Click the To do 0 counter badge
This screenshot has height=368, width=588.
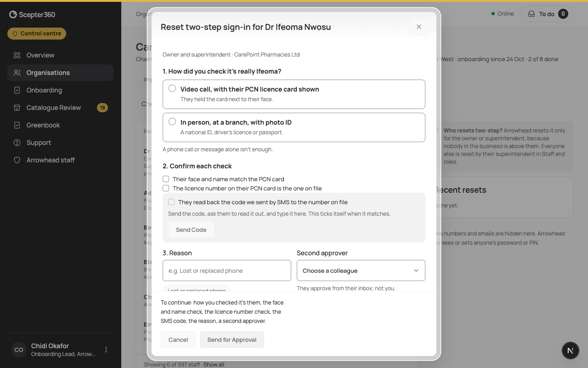(563, 14)
